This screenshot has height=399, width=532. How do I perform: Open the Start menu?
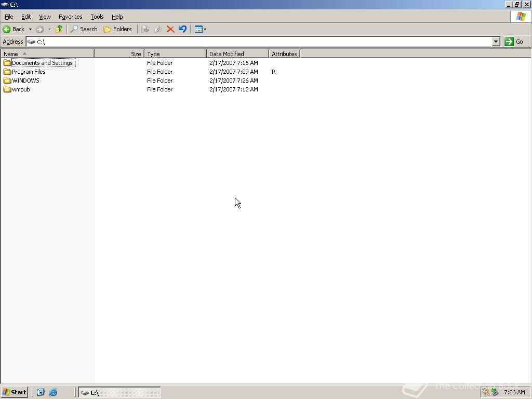pyautogui.click(x=14, y=392)
